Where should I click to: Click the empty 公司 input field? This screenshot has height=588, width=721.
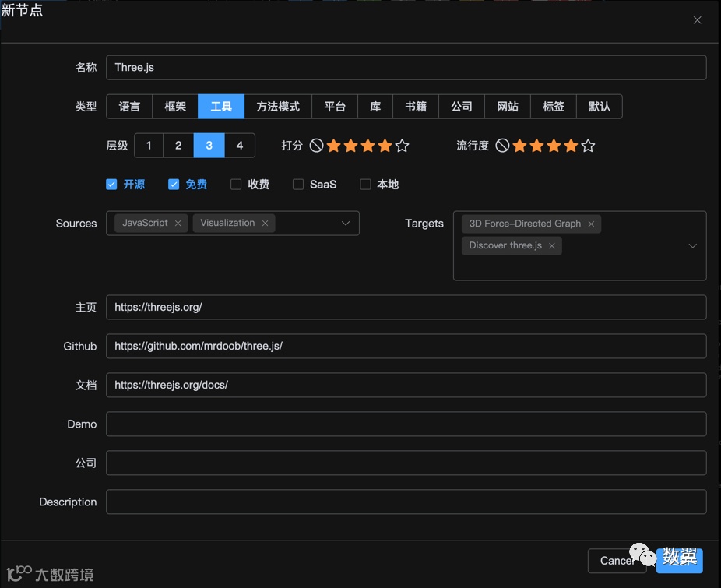pos(406,463)
